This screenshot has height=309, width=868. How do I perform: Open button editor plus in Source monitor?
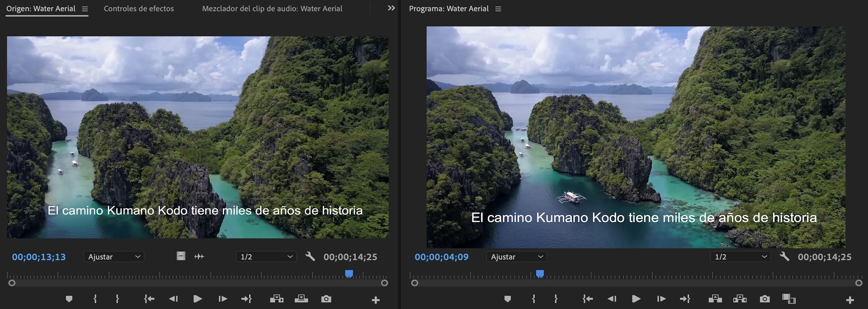click(x=375, y=300)
